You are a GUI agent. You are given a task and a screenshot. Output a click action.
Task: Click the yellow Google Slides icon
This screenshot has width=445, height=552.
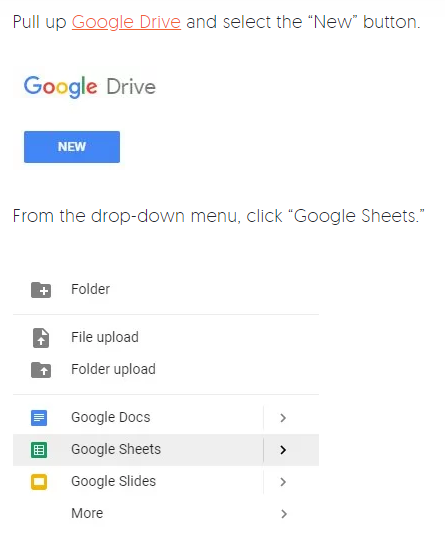click(x=39, y=482)
